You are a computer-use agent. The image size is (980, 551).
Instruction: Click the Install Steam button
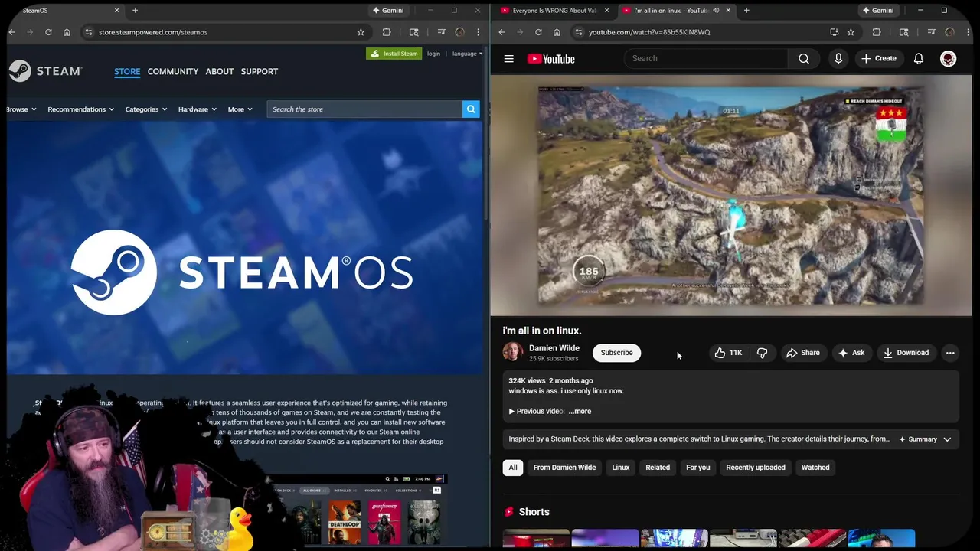394,54
